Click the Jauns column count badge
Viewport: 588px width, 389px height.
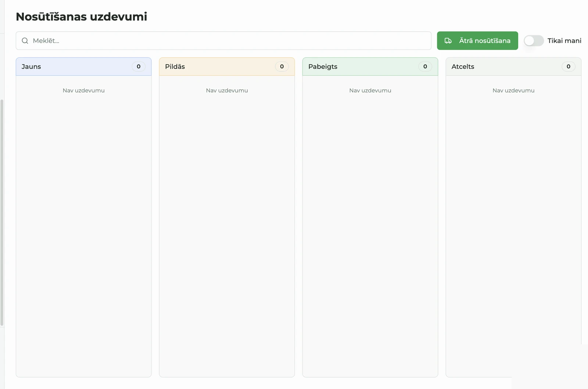pos(139,66)
